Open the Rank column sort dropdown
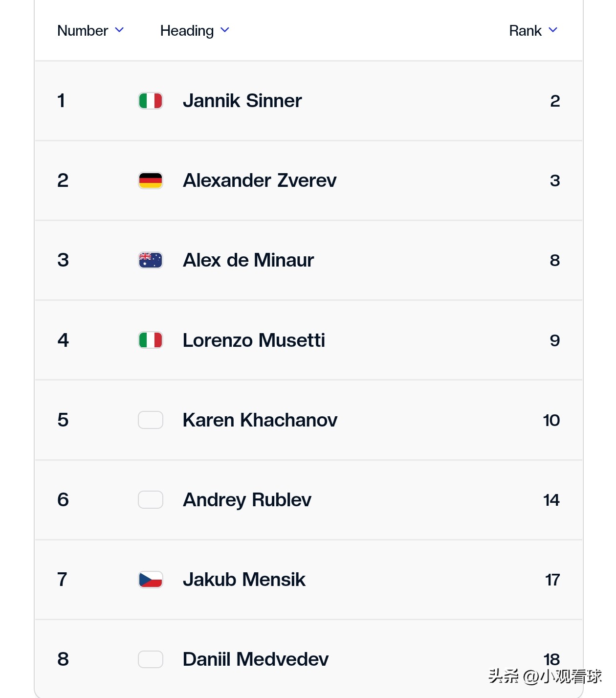The image size is (616, 698). point(533,30)
